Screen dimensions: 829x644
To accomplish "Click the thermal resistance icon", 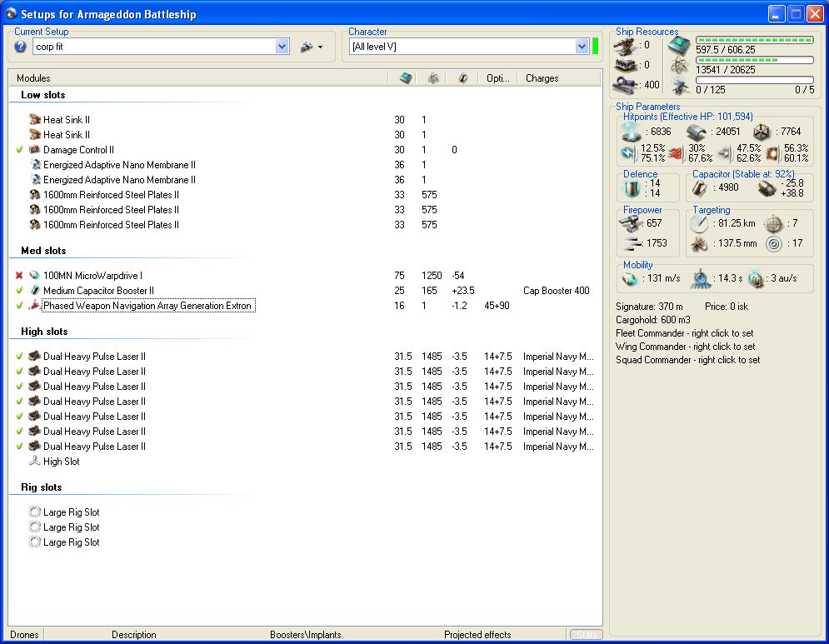I will [677, 154].
